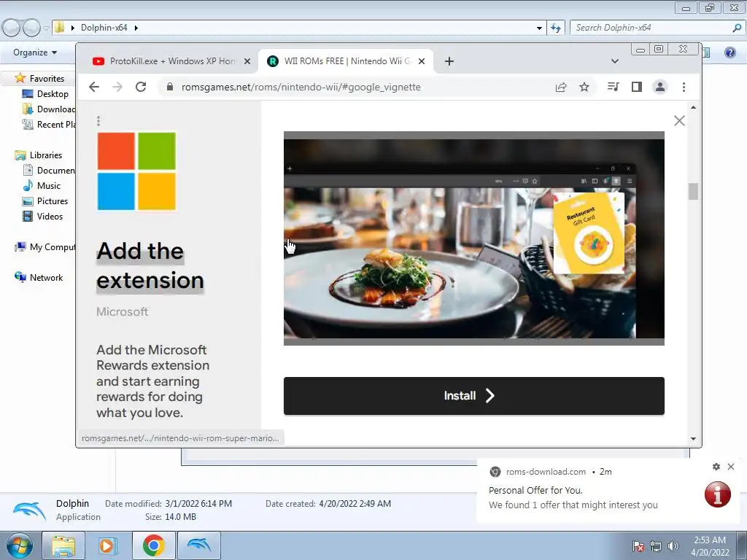Open media control icon in Chrome toolbar
This screenshot has width=747, height=560.
click(613, 87)
